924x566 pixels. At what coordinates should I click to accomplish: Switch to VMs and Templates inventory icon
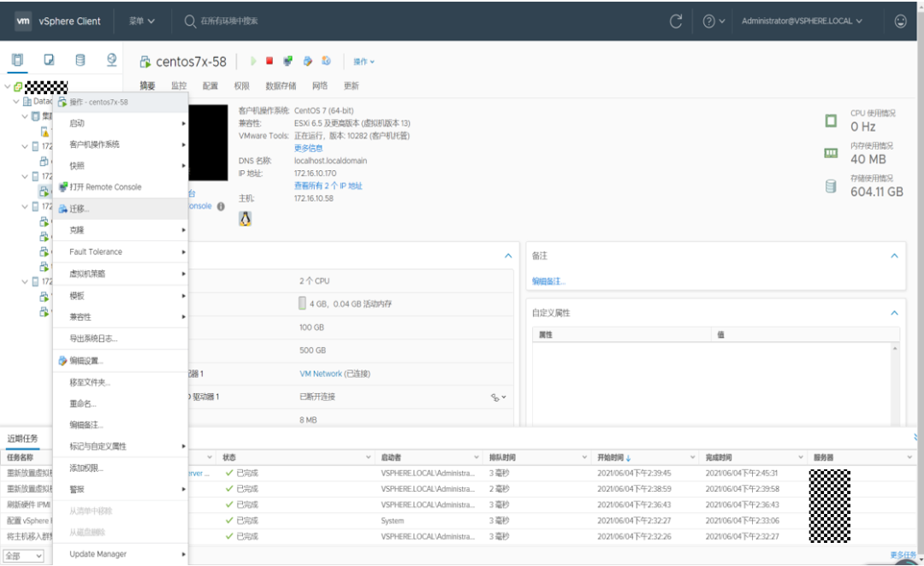point(50,60)
